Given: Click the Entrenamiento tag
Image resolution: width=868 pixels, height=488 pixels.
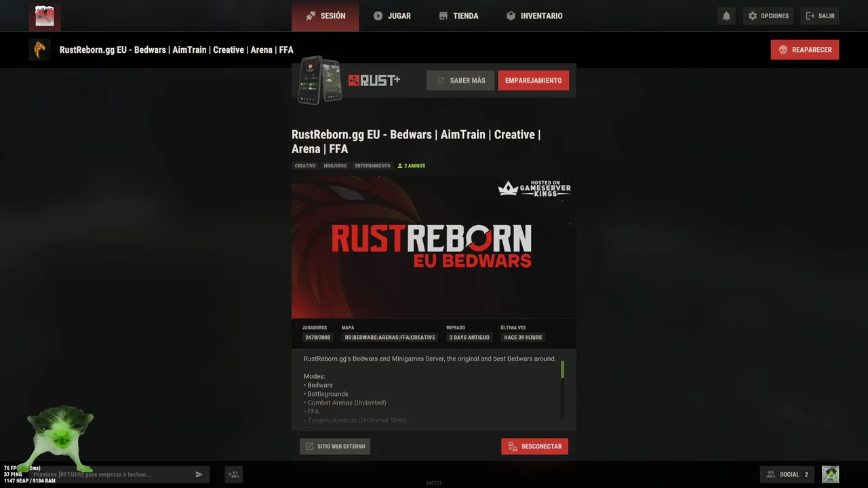Looking at the screenshot, I should pyautogui.click(x=373, y=166).
